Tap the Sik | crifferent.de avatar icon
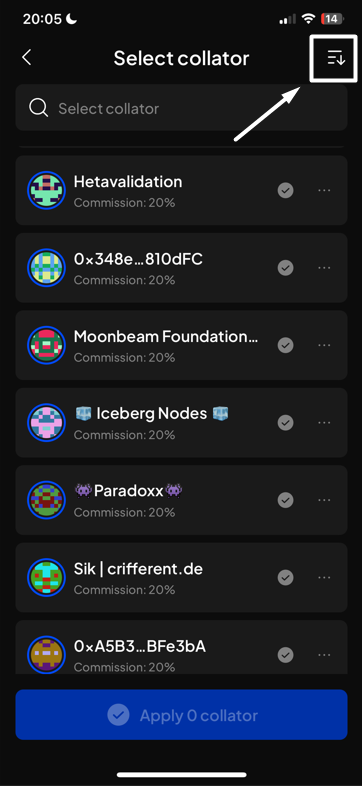Screen dimensions: 362x786 (46, 577)
